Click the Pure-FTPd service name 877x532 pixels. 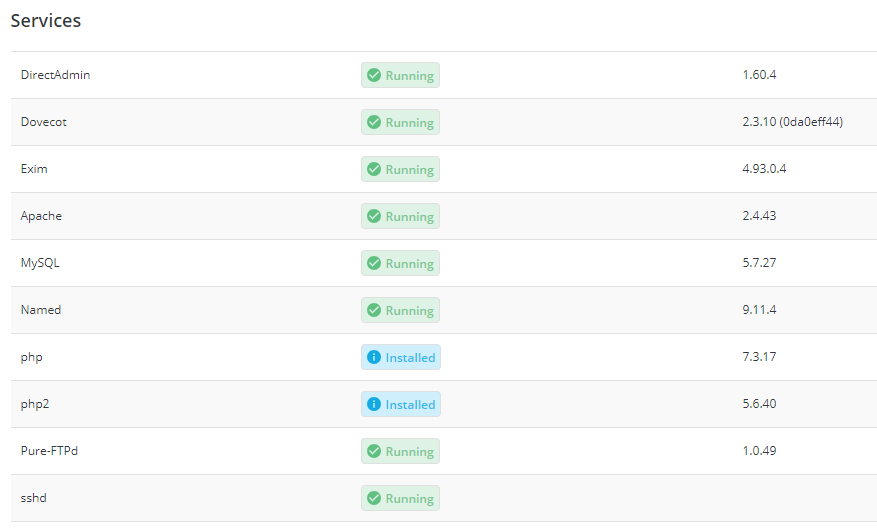coord(49,451)
